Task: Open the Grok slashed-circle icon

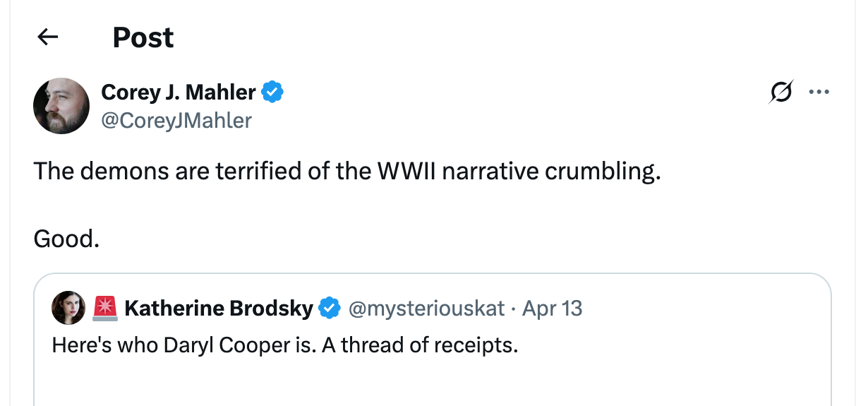Action: (x=782, y=92)
